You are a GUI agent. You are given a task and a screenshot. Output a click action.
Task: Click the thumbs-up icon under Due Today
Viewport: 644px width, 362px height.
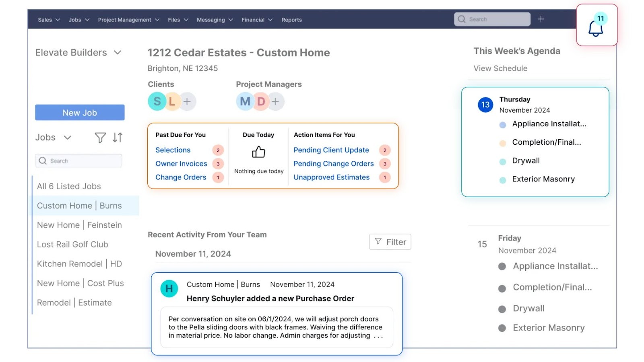258,152
